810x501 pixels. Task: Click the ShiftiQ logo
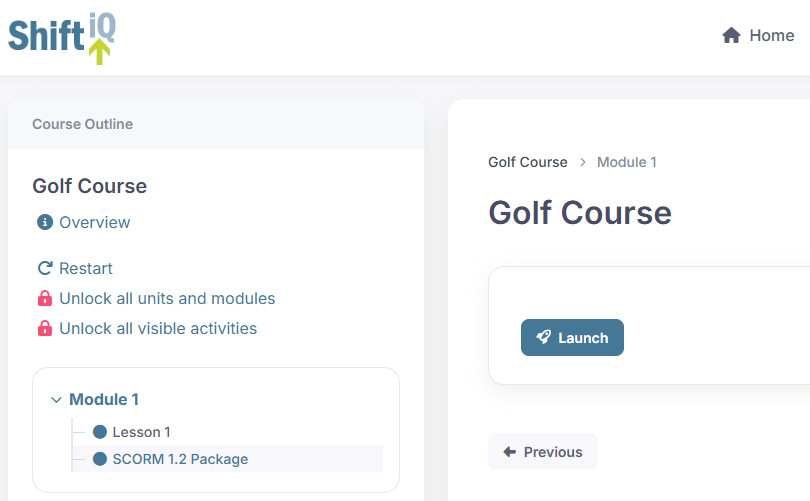click(62, 37)
